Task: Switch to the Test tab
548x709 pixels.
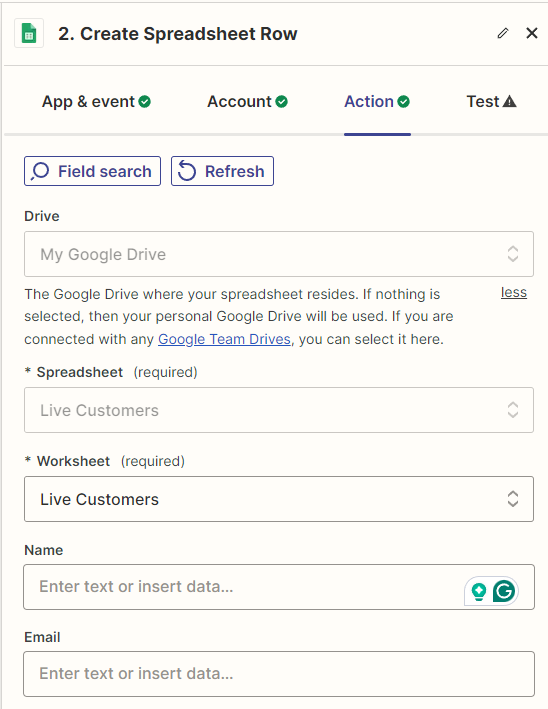Action: [x=491, y=102]
